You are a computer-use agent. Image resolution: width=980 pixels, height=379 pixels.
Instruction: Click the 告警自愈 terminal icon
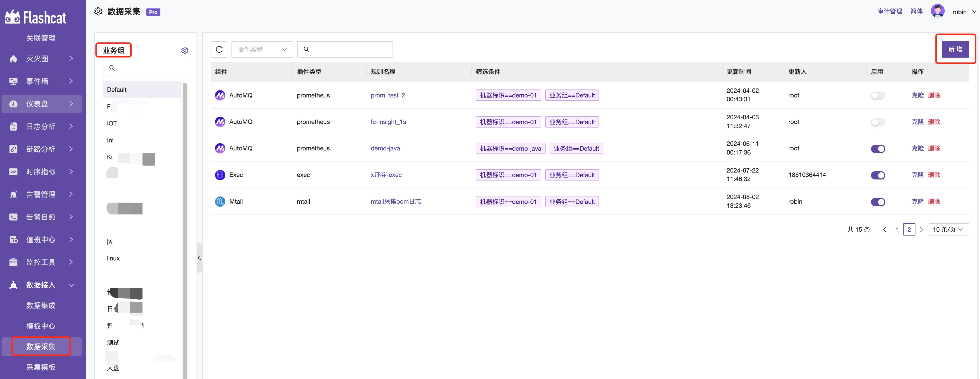pyautogui.click(x=13, y=217)
